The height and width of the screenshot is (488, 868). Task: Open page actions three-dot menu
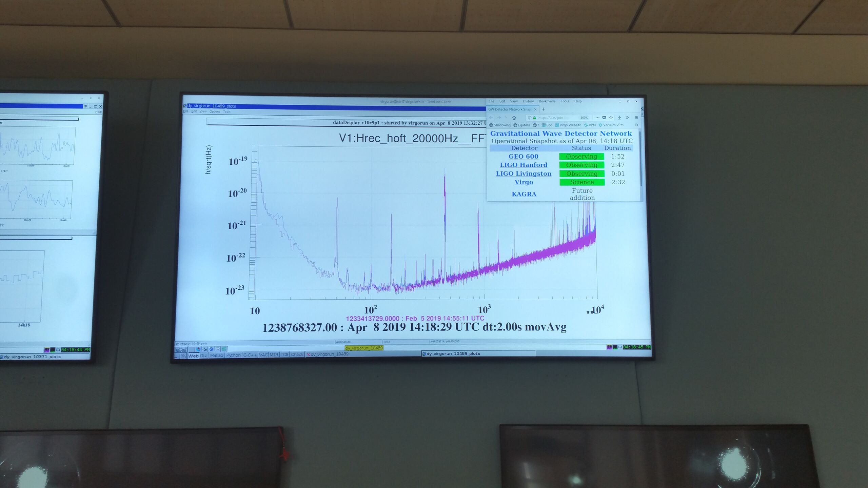click(597, 118)
